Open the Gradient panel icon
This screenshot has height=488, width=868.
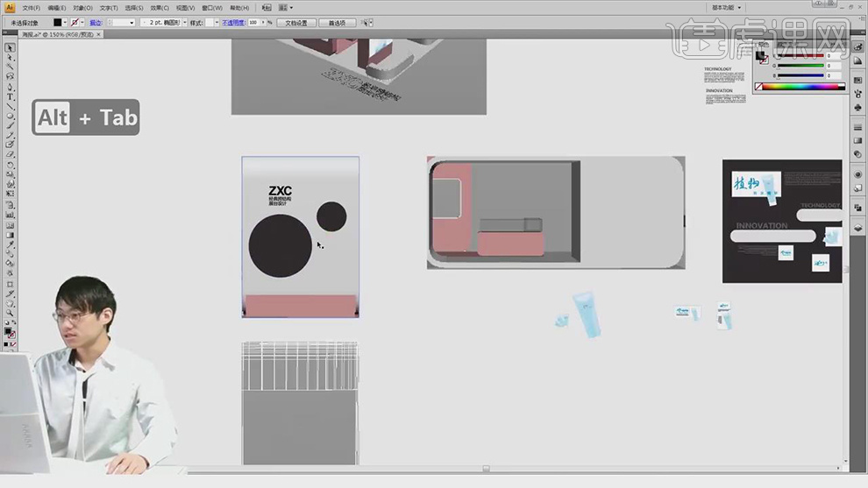pos(857,140)
